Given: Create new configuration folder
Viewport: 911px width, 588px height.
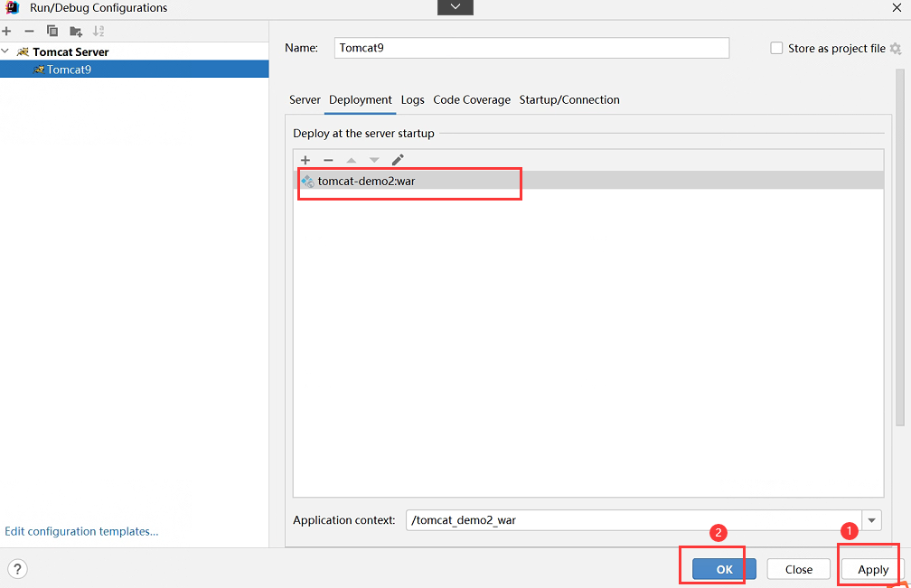Looking at the screenshot, I should click(76, 31).
